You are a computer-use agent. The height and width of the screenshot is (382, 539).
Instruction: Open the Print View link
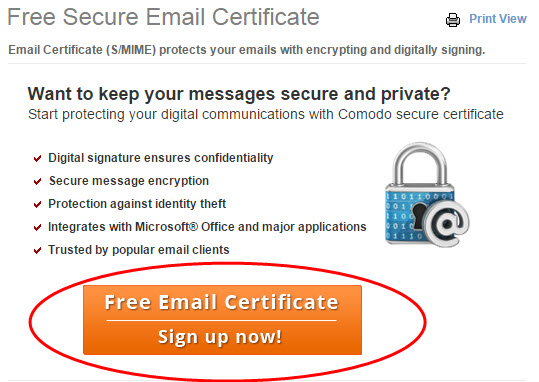(498, 19)
